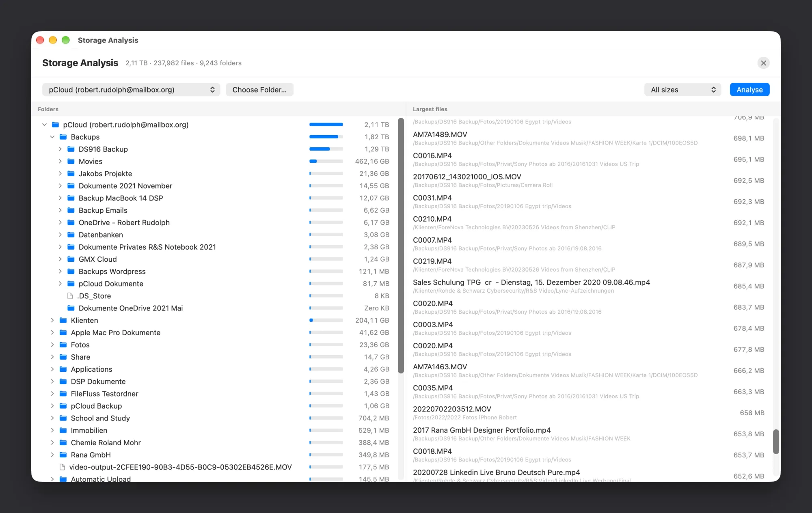Collapse the Backups folder tree

point(52,137)
